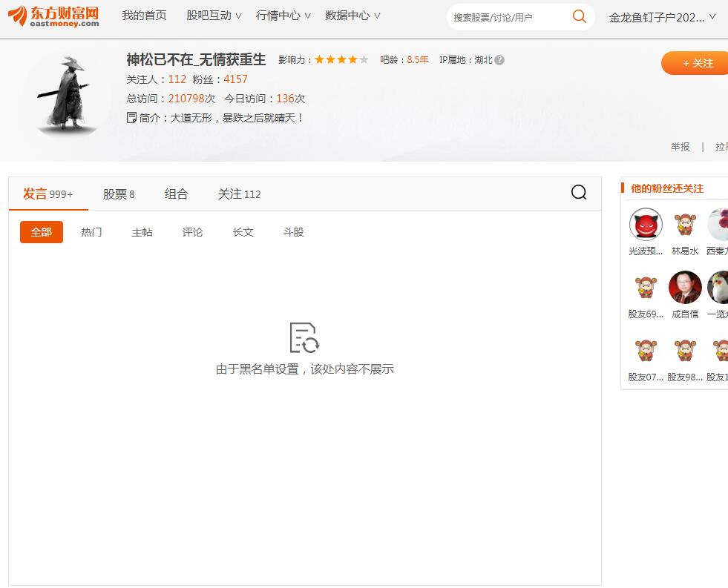Image resolution: width=728 pixels, height=588 pixels.
Task: Click the question mark icon next to IP属地 湖北
Action: [501, 59]
